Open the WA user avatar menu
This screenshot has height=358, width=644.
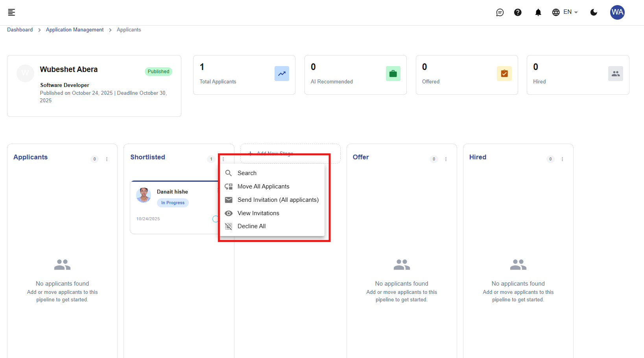[x=617, y=12]
